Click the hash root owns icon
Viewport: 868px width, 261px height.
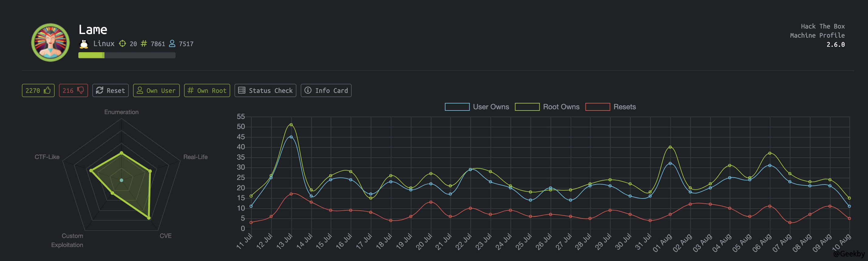pos(144,44)
